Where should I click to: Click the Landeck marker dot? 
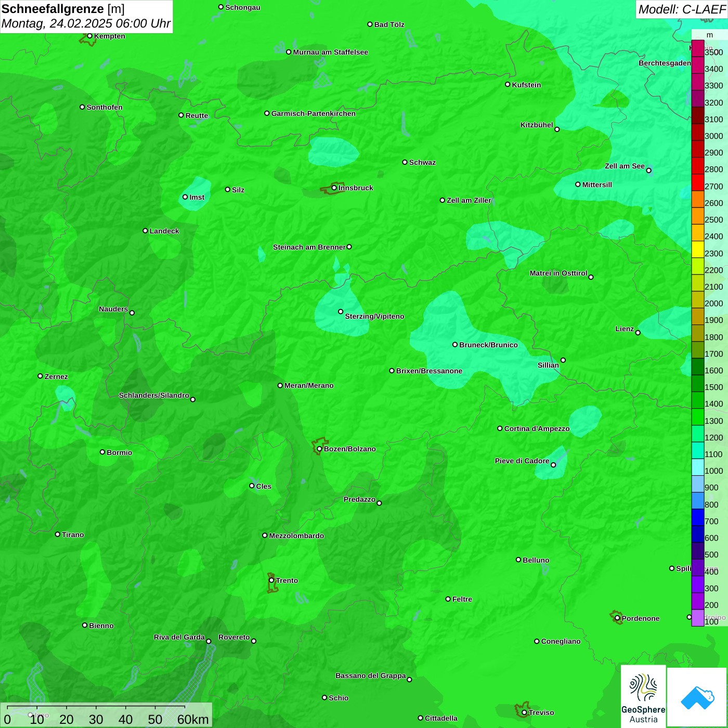(145, 231)
